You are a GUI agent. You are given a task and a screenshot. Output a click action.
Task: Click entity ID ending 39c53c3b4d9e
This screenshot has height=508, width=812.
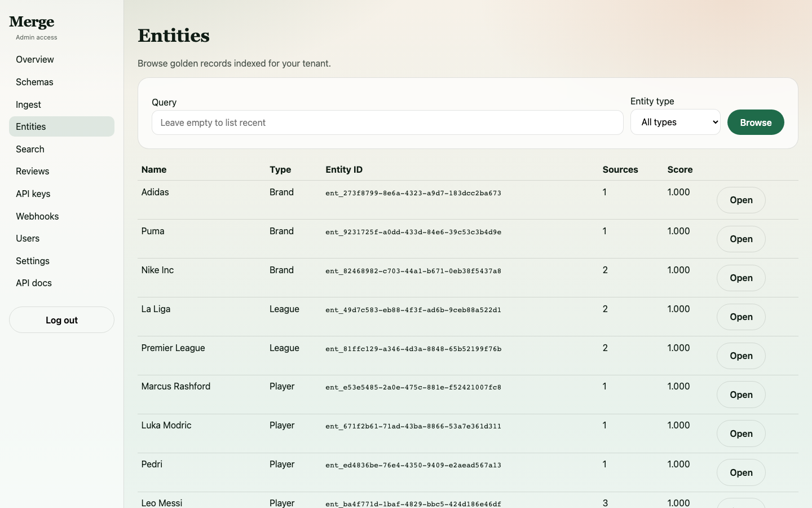(x=413, y=232)
